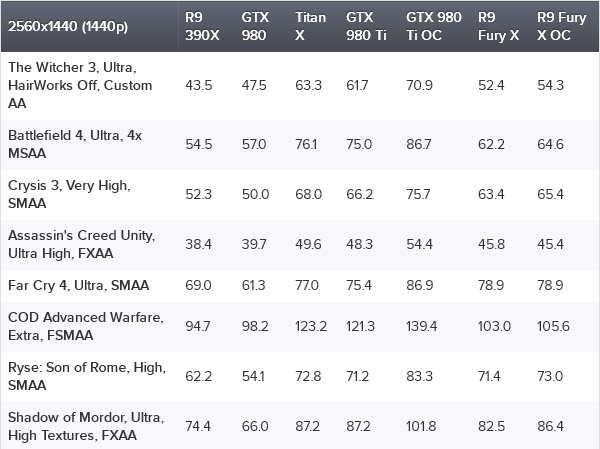
Task: Click the 123.2 Titan X value
Action: pyautogui.click(x=311, y=326)
